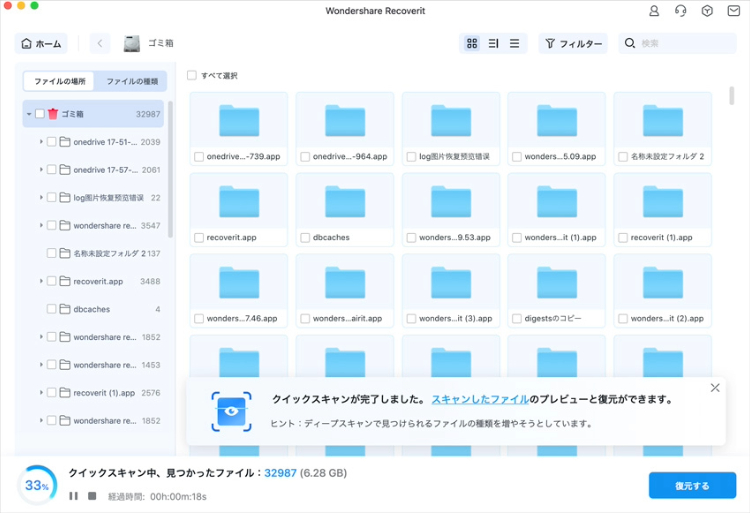Expand the onedrive 17-57 tree folder
Image resolution: width=750 pixels, height=513 pixels.
[x=41, y=169]
